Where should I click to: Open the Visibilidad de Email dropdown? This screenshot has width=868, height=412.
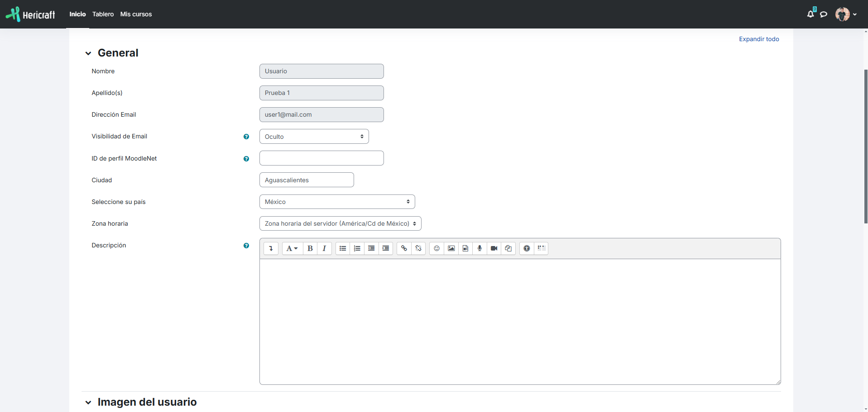pyautogui.click(x=314, y=137)
